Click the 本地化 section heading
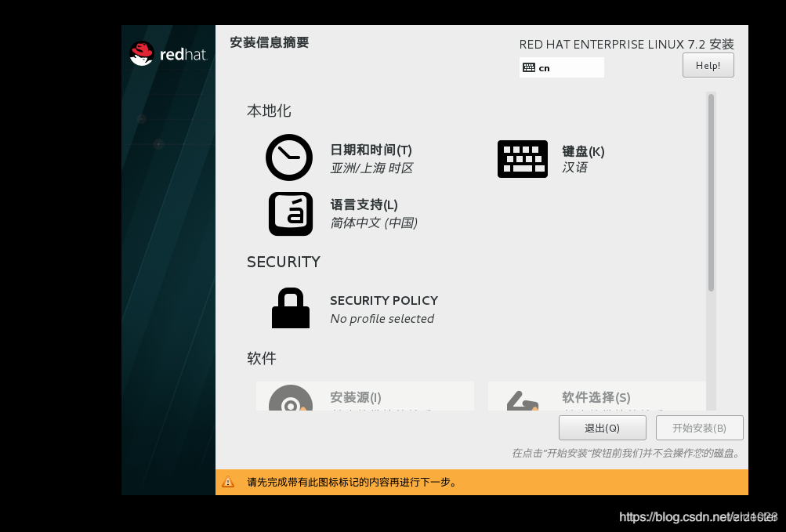Viewport: 786px width, 532px height. [x=269, y=110]
